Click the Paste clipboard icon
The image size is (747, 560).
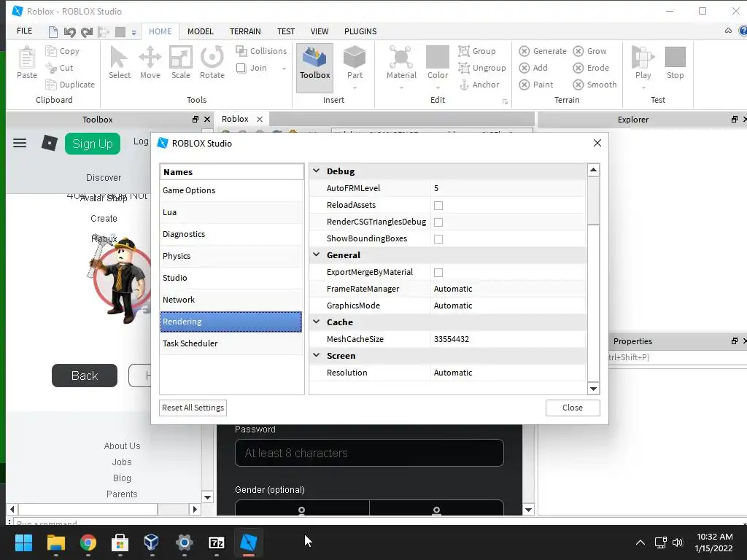click(x=27, y=58)
